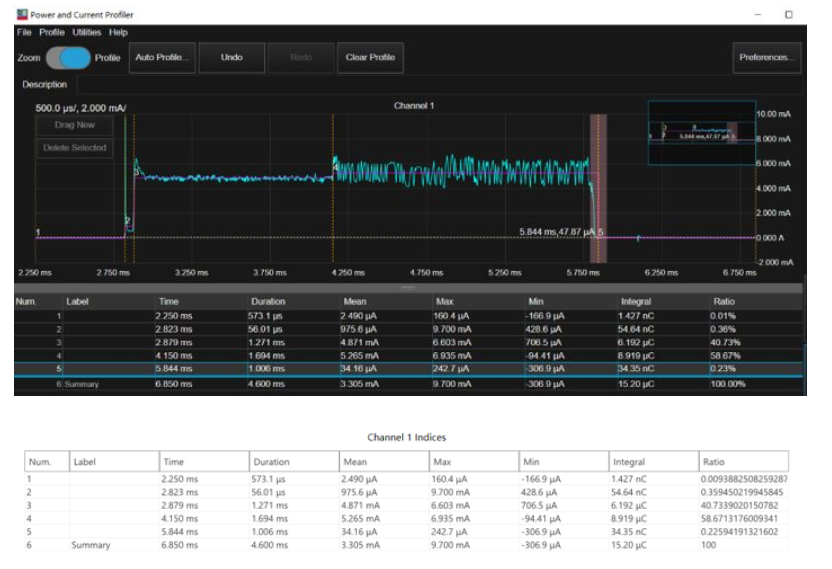
Task: Open the Preferences dialog
Action: [765, 58]
